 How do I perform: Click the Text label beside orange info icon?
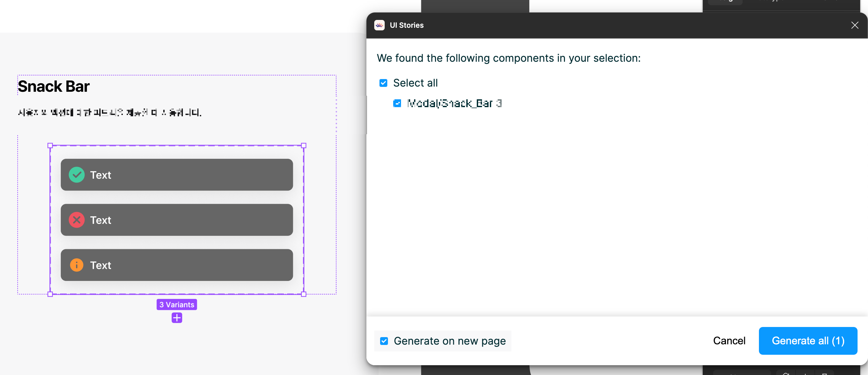point(100,266)
